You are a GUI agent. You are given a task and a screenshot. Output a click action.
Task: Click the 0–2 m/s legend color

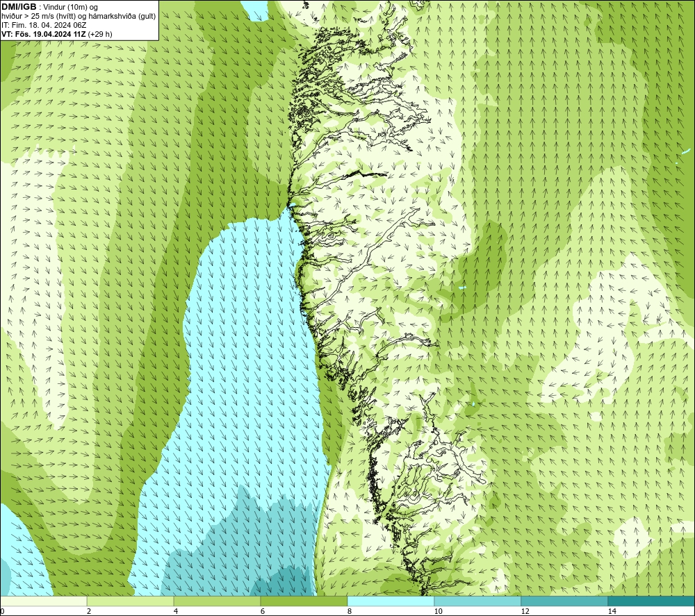[x=43, y=601]
